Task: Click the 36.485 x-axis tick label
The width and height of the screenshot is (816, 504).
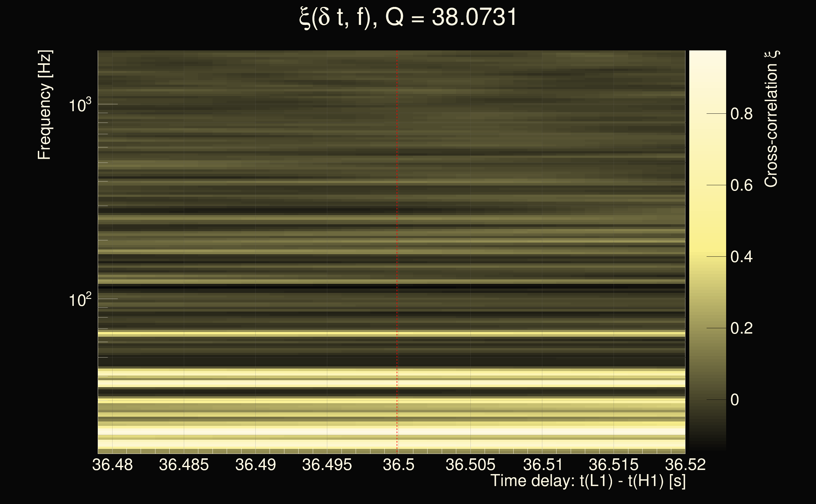Action: pyautogui.click(x=184, y=465)
